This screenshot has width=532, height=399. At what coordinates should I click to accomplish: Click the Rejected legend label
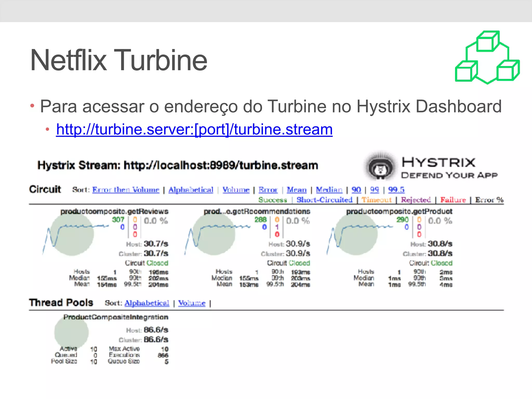tap(416, 200)
